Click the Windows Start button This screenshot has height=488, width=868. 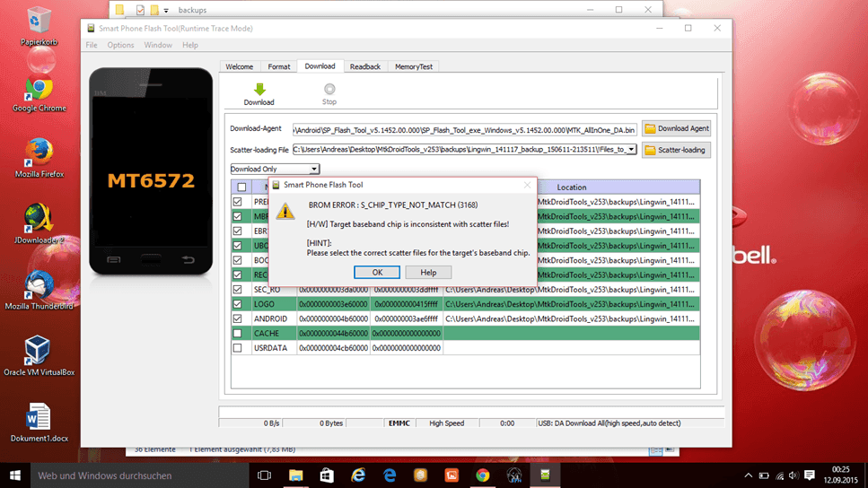click(15, 475)
